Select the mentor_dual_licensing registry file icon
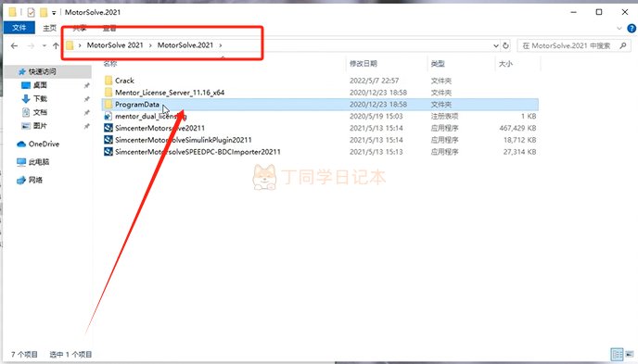 pyautogui.click(x=108, y=116)
